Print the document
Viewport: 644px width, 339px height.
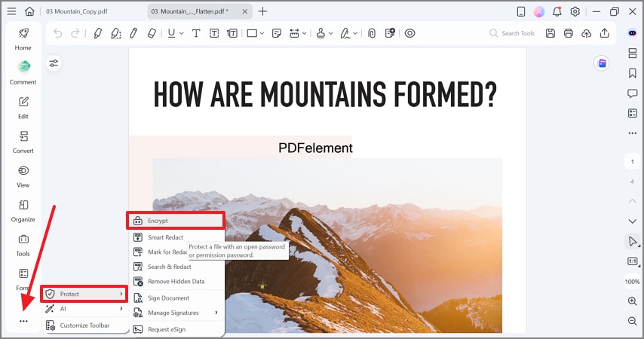(569, 33)
